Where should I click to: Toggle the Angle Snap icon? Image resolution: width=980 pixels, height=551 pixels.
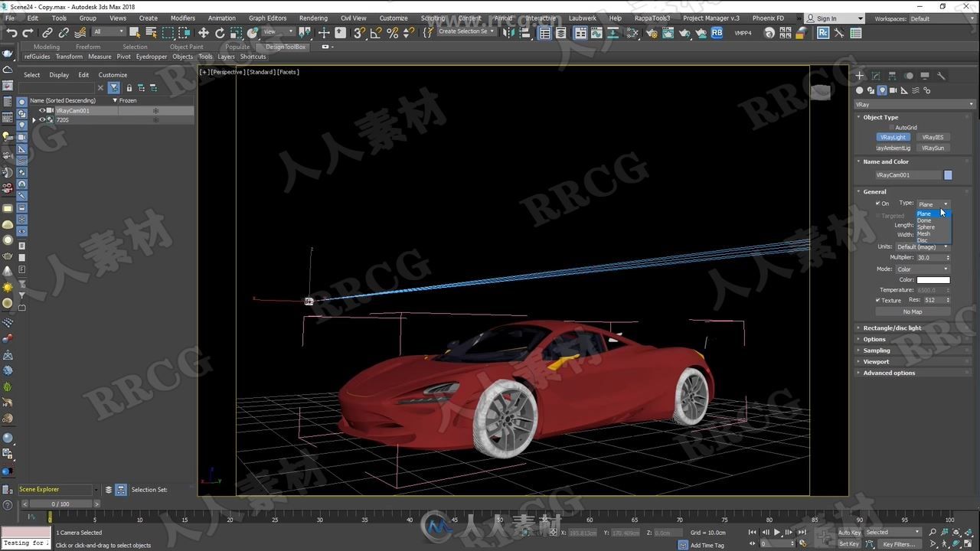[375, 33]
